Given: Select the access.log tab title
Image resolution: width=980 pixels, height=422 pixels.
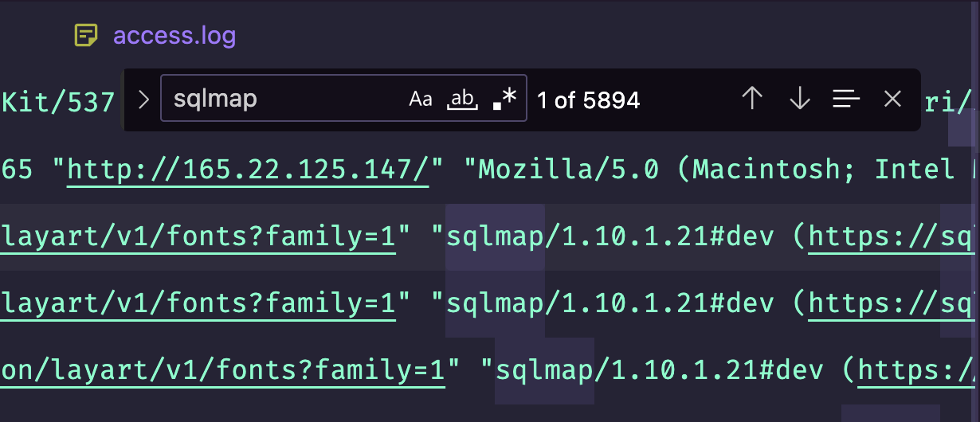Looking at the screenshot, I should click(x=174, y=36).
